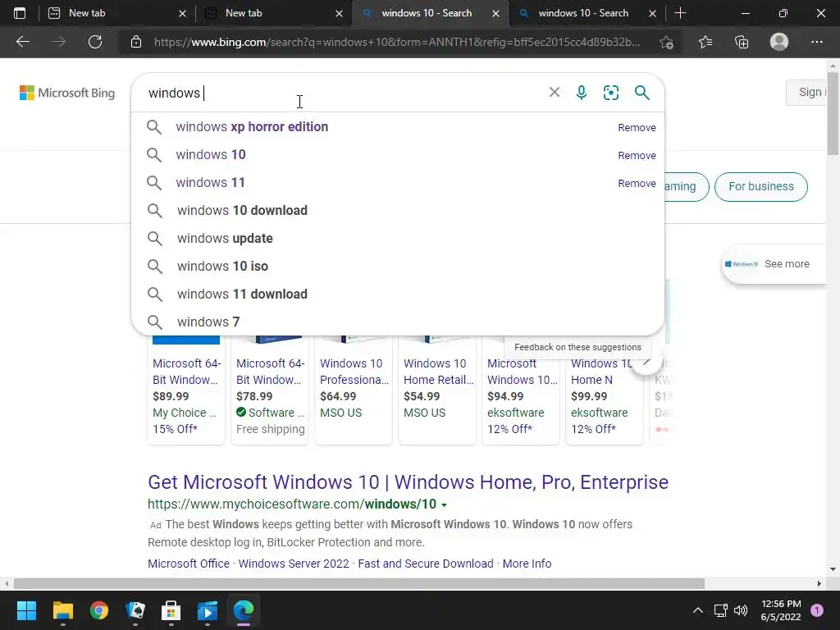Open the Windows Start button
The height and width of the screenshot is (630, 840).
pos(26,610)
